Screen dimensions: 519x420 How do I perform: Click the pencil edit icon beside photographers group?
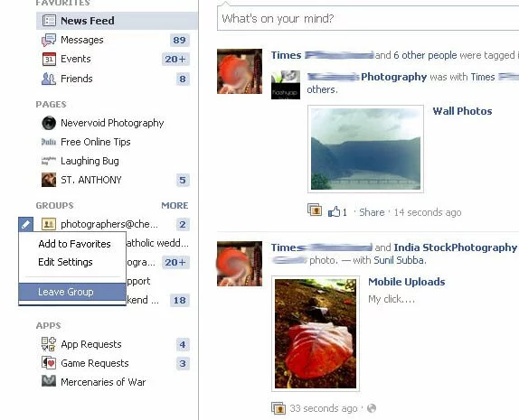[x=26, y=225]
